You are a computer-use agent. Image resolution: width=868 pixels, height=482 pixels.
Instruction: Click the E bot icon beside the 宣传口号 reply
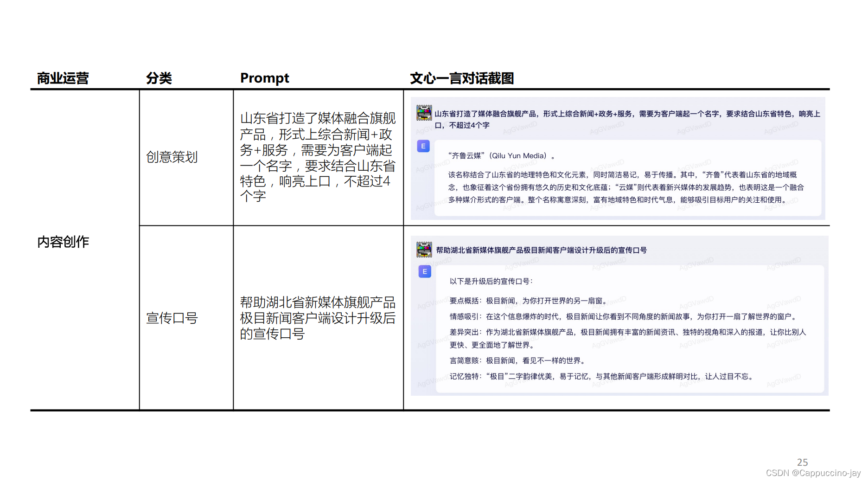[425, 271]
